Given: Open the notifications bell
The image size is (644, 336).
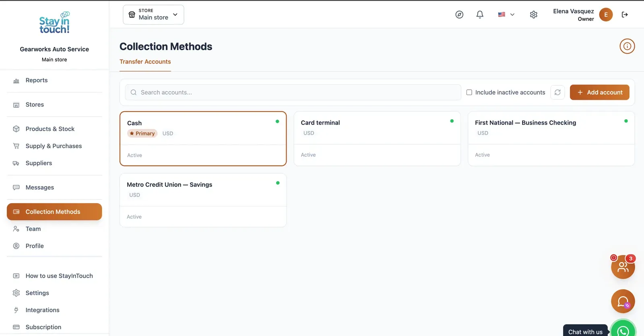Looking at the screenshot, I should [480, 15].
